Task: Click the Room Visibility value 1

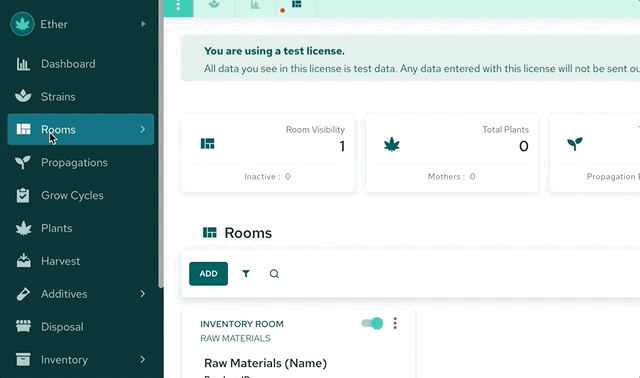Action: (342, 146)
